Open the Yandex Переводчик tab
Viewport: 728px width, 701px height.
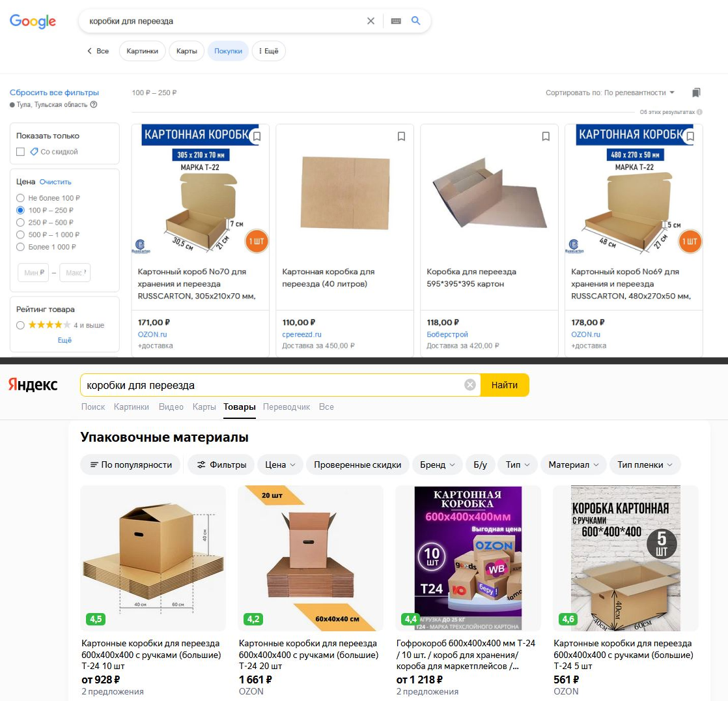(287, 407)
